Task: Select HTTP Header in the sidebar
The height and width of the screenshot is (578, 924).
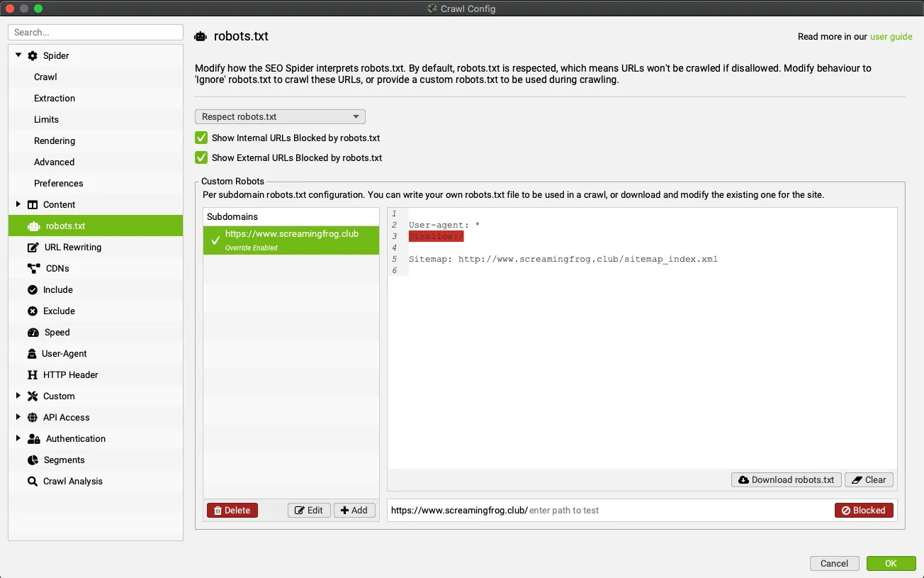Action: pos(70,375)
